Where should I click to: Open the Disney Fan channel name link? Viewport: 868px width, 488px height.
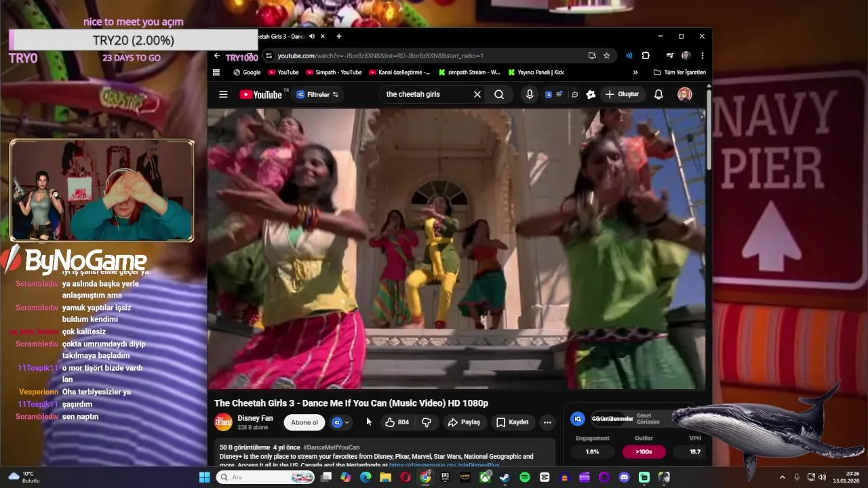point(255,418)
